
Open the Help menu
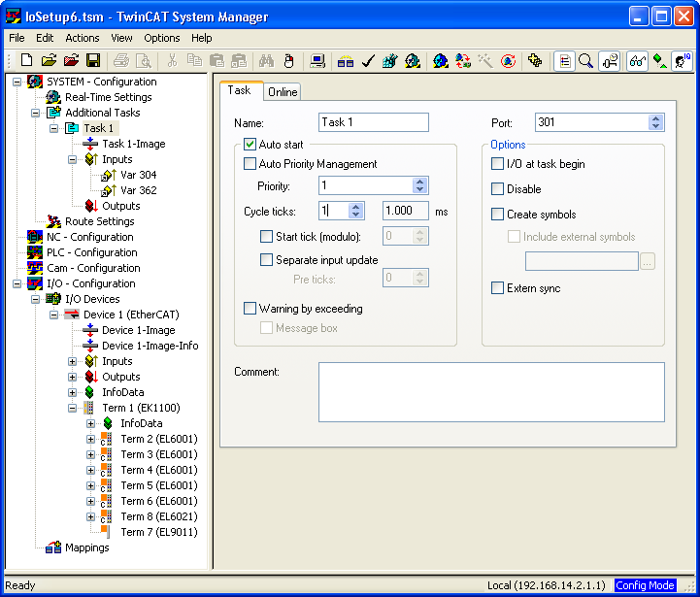(202, 38)
